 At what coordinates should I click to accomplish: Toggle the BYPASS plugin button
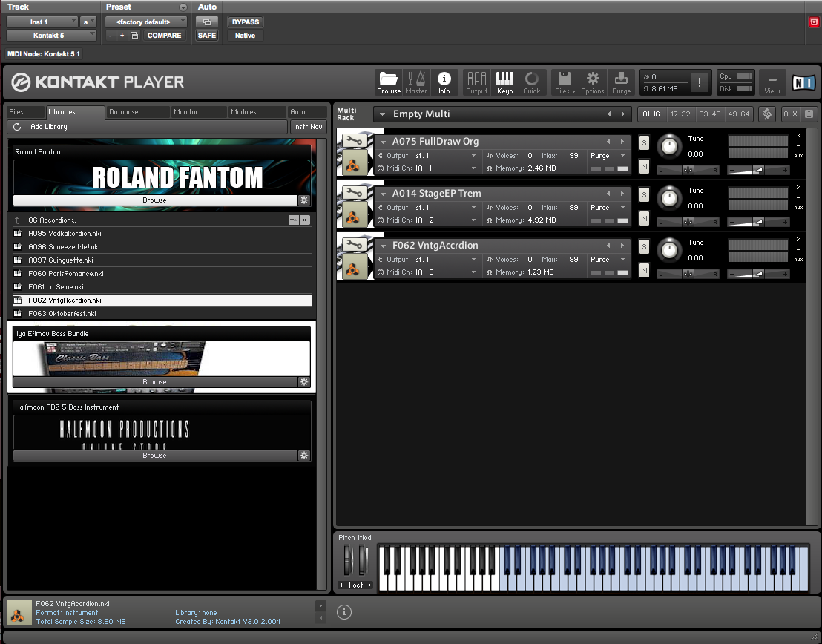tap(246, 22)
